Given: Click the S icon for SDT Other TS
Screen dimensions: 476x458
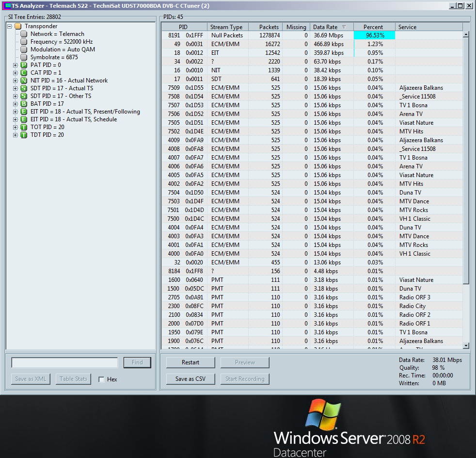Looking at the screenshot, I should (24, 96).
